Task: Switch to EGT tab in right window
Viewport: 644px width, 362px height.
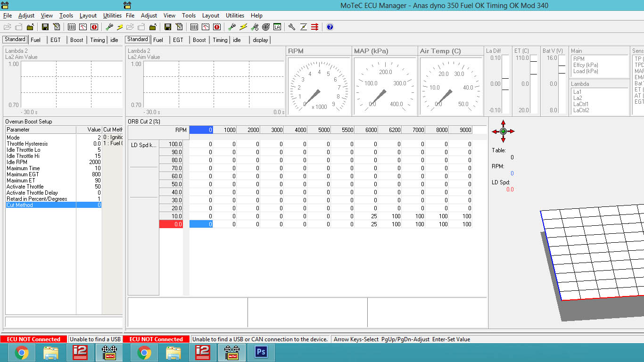Action: pos(178,40)
